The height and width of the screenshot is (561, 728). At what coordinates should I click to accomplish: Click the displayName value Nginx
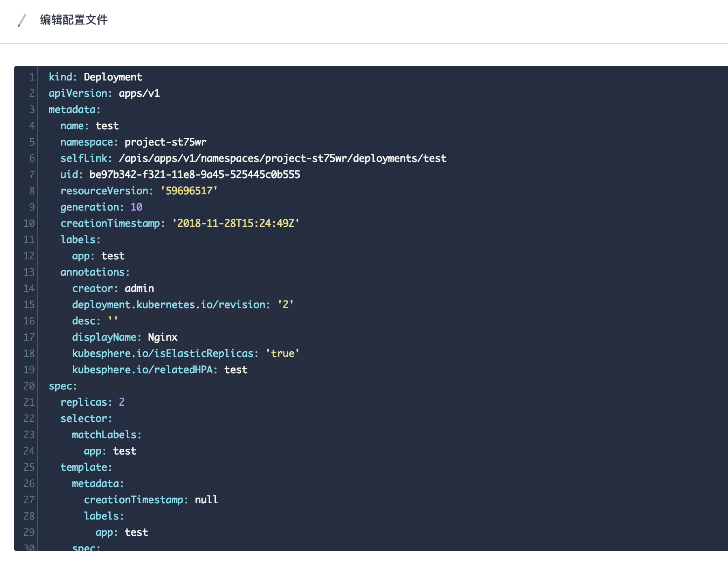pos(163,337)
